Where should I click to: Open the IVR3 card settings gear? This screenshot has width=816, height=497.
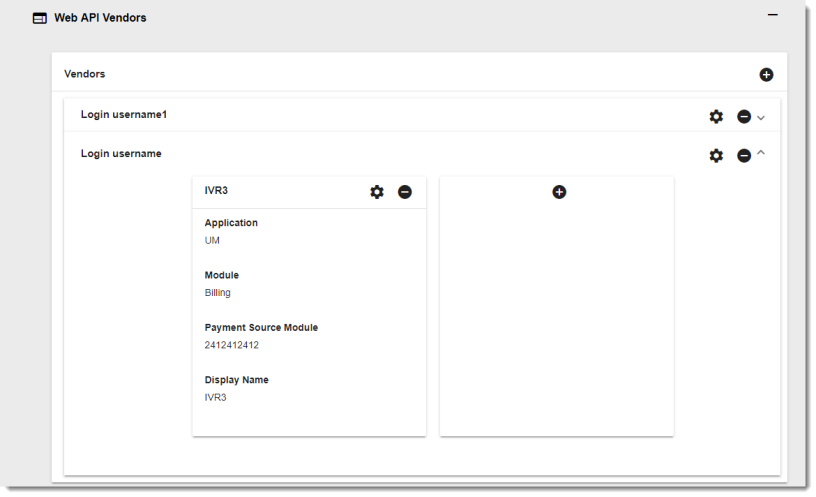377,192
